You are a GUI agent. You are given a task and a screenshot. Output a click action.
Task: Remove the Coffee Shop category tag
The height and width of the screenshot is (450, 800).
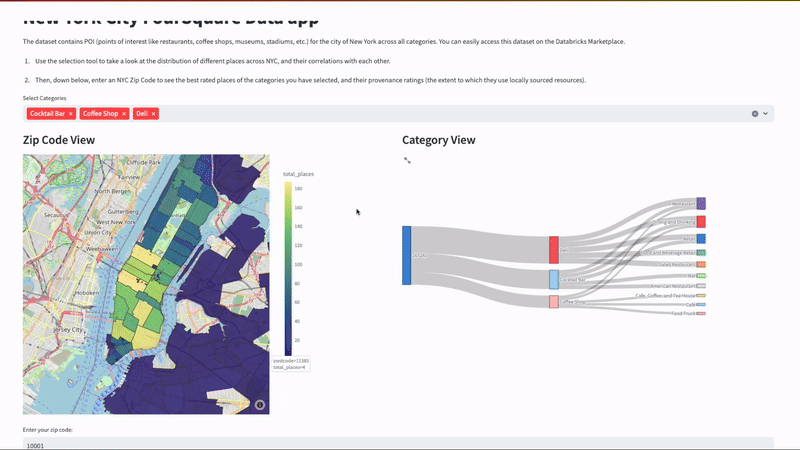tap(123, 114)
